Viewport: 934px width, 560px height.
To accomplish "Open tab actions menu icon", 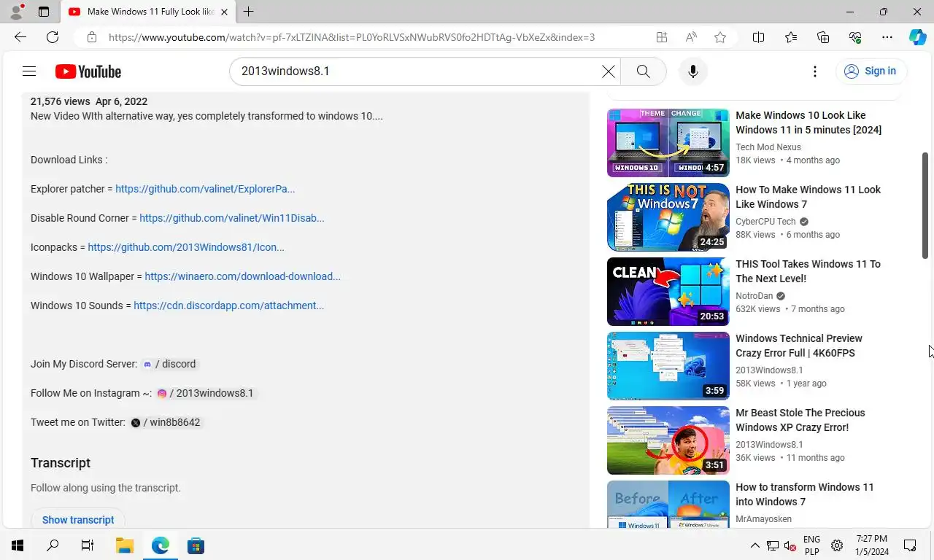I will [44, 12].
